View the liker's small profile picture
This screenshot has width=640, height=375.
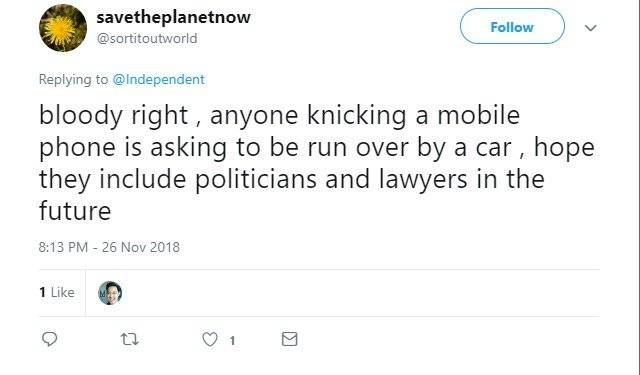[110, 293]
